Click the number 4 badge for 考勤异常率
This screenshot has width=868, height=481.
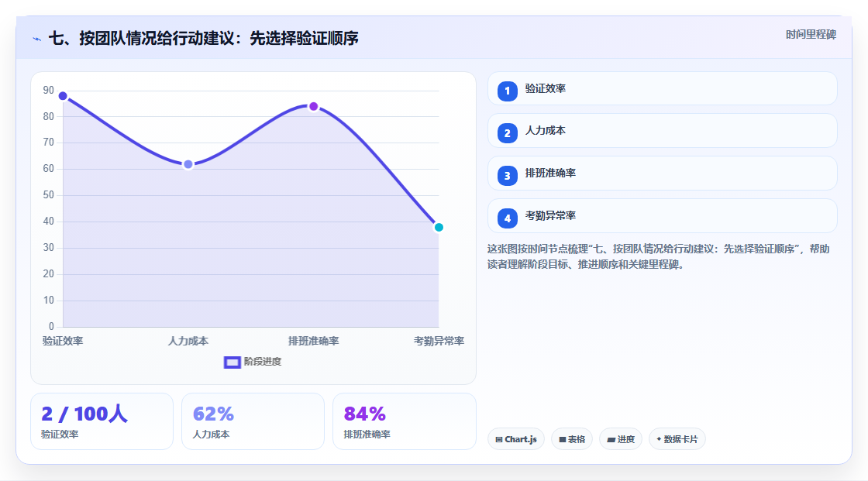point(507,218)
